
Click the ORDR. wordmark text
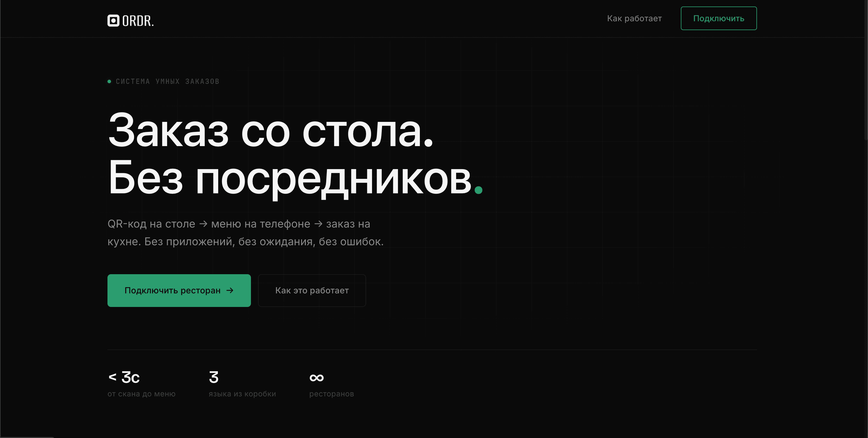point(138,21)
